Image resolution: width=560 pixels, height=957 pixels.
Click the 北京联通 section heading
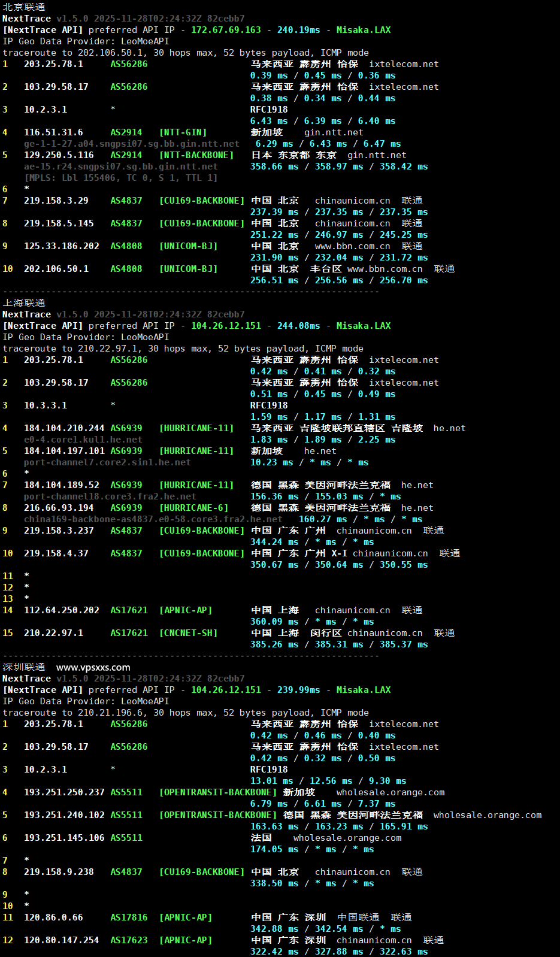point(24,7)
